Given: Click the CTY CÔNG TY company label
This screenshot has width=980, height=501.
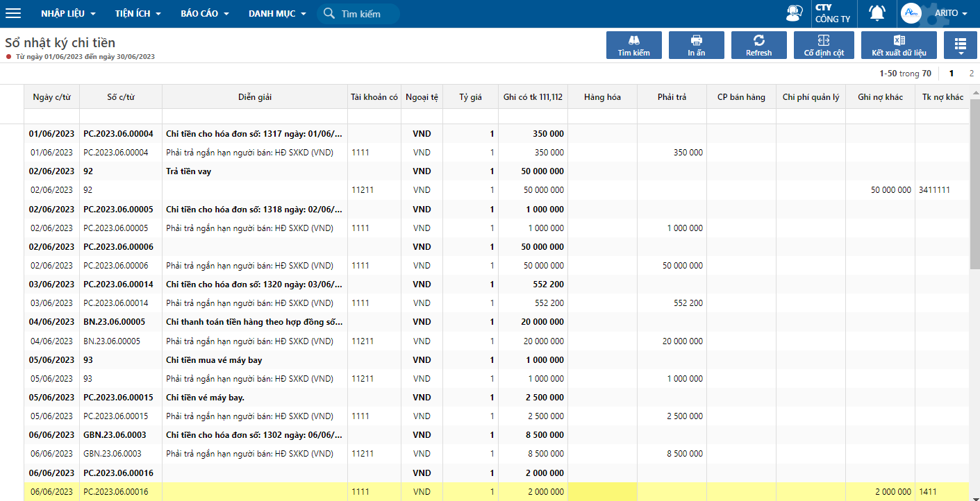Looking at the screenshot, I should pyautogui.click(x=832, y=14).
